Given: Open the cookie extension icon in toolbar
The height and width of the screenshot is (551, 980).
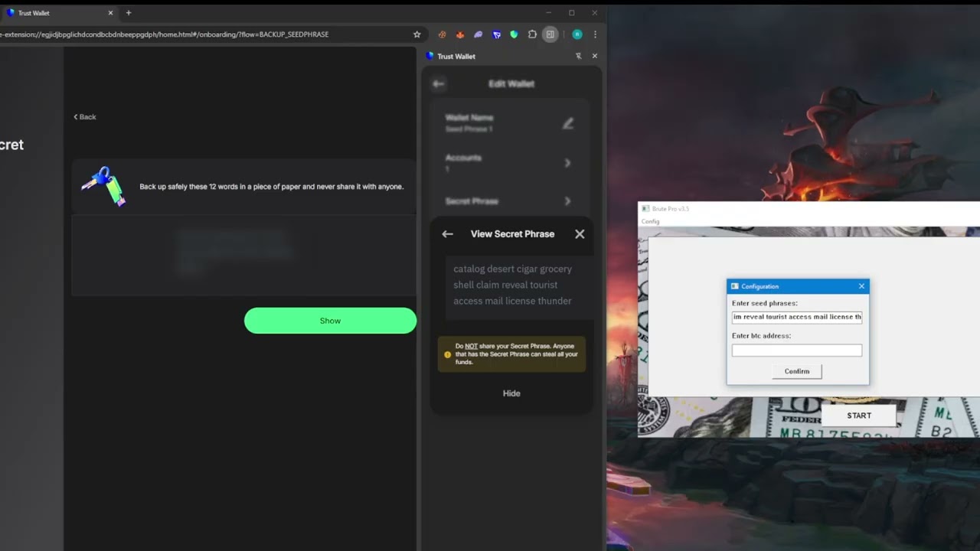Looking at the screenshot, I should click(442, 34).
